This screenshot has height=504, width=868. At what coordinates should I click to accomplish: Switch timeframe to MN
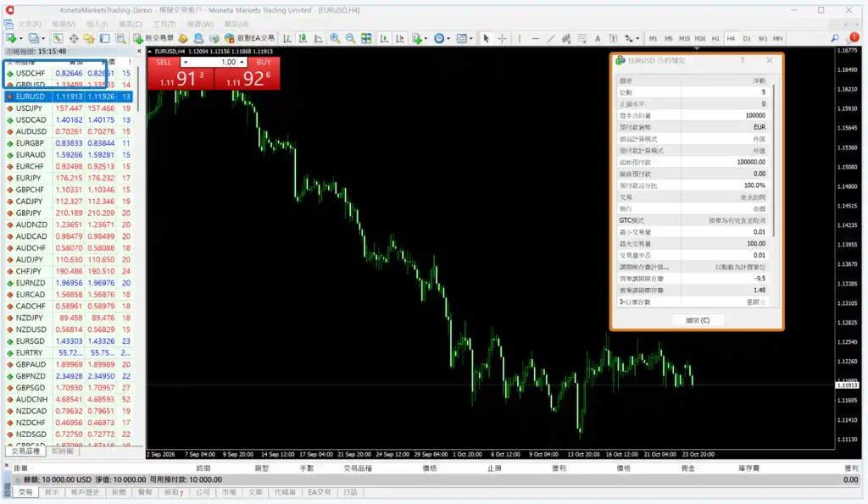778,38
